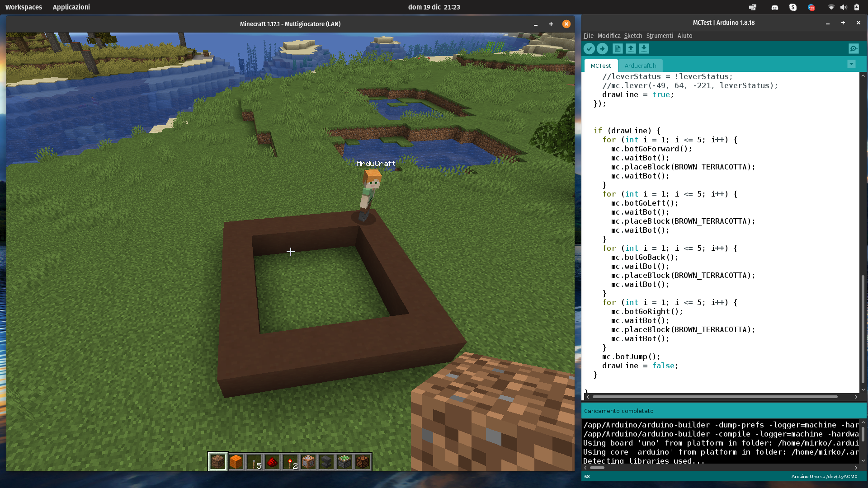Click the Workspaces button in top panel
The width and height of the screenshot is (868, 488).
tap(24, 7)
